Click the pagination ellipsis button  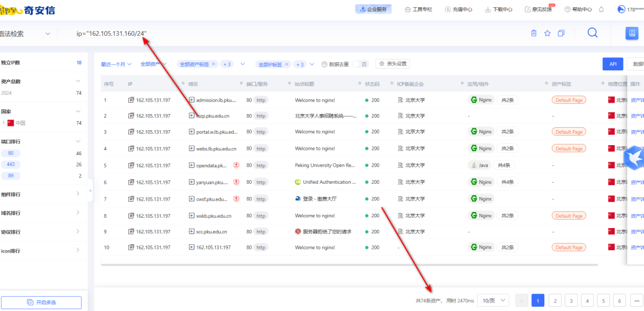[x=636, y=301]
